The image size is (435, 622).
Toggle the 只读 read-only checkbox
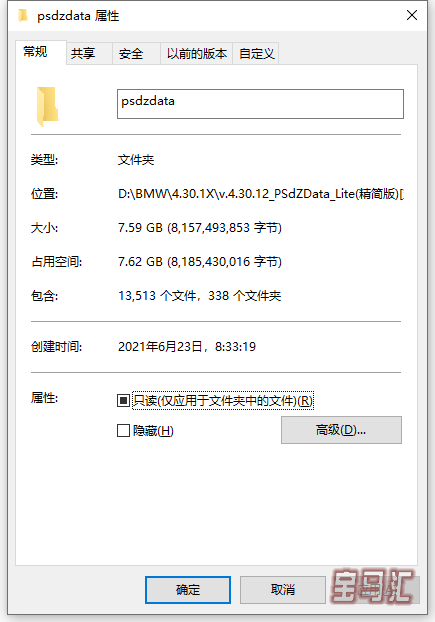tap(123, 401)
